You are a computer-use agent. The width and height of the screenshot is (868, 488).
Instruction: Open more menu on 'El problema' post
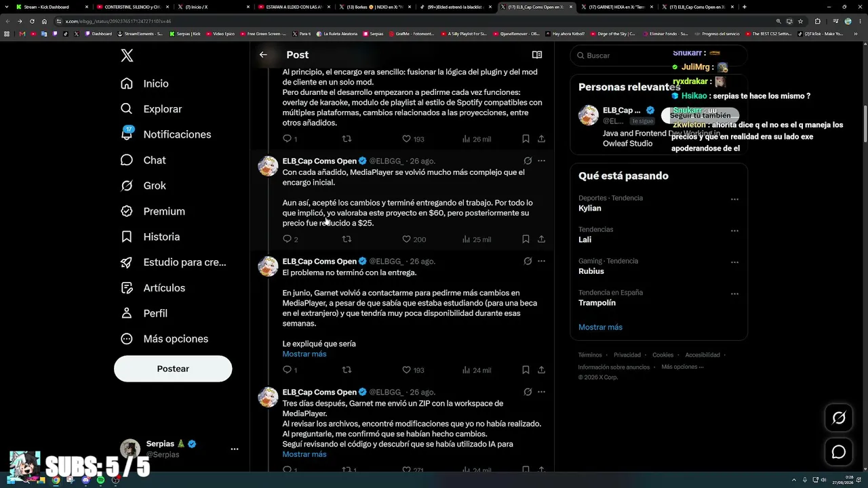[x=541, y=261]
